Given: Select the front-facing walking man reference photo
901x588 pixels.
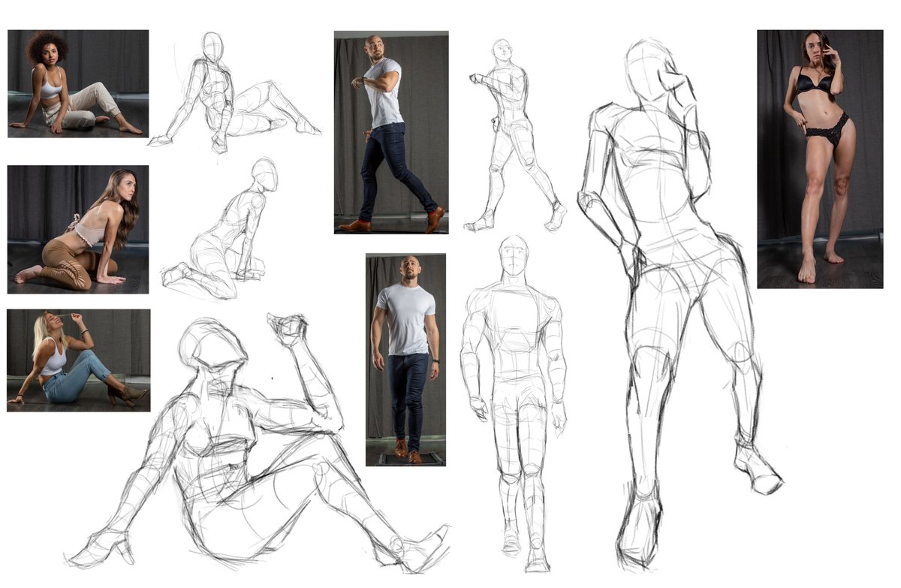Looking at the screenshot, I should tap(405, 360).
